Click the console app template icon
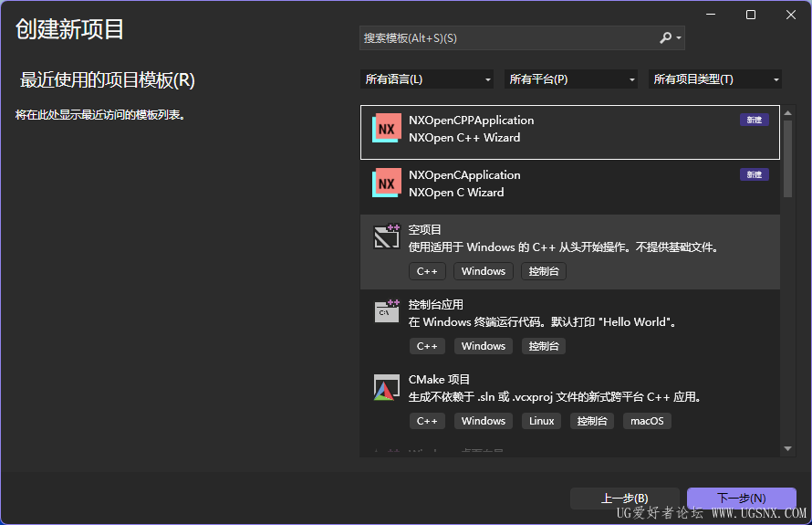Screen dimensions: 812x525 386,311
